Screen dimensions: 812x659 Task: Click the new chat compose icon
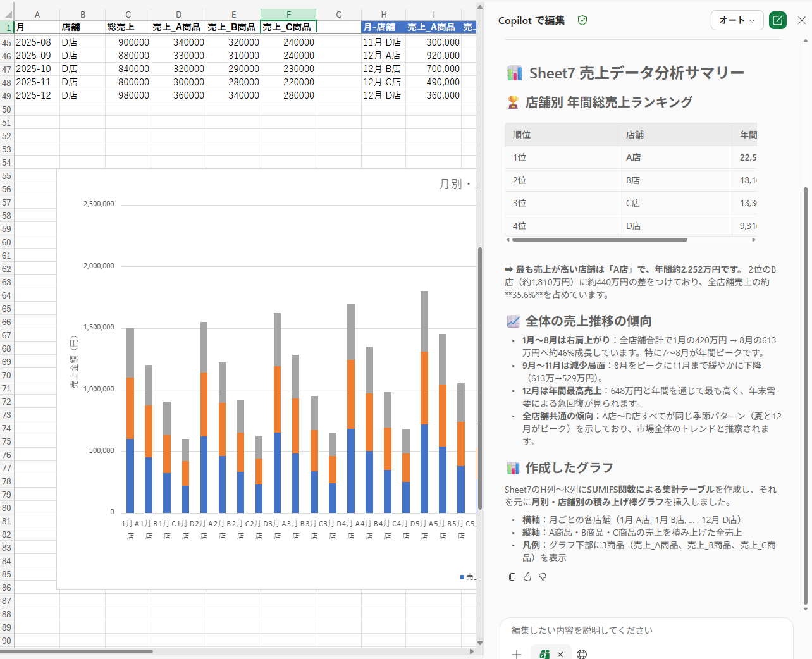[x=777, y=20]
